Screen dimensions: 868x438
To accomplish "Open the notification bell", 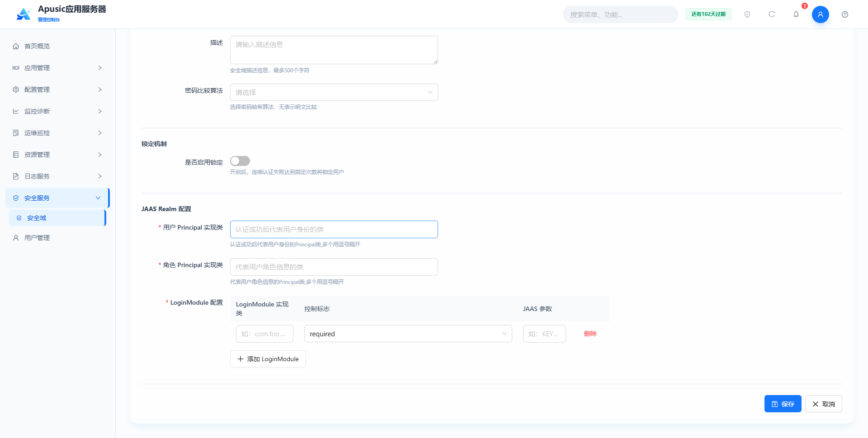I will (796, 14).
